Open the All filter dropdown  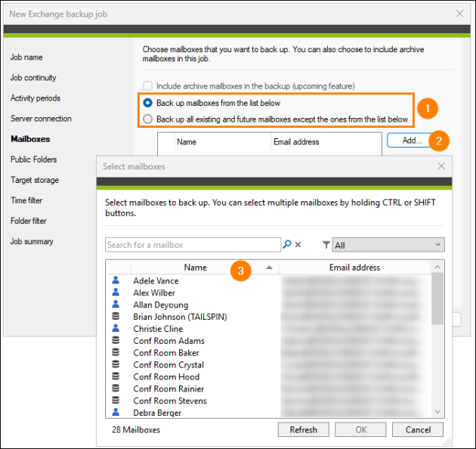pos(388,245)
